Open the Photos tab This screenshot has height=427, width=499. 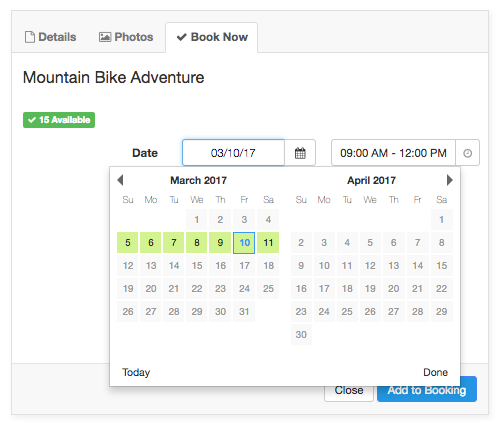pos(126,37)
